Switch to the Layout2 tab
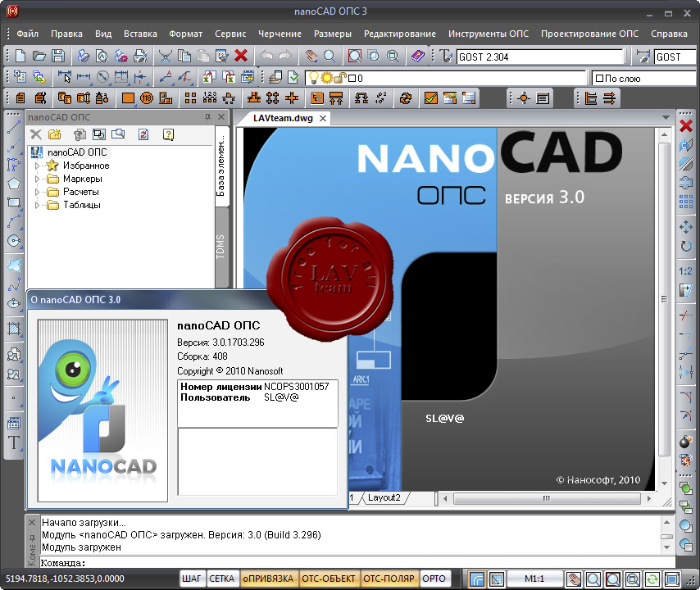The width and height of the screenshot is (700, 590). (384, 497)
